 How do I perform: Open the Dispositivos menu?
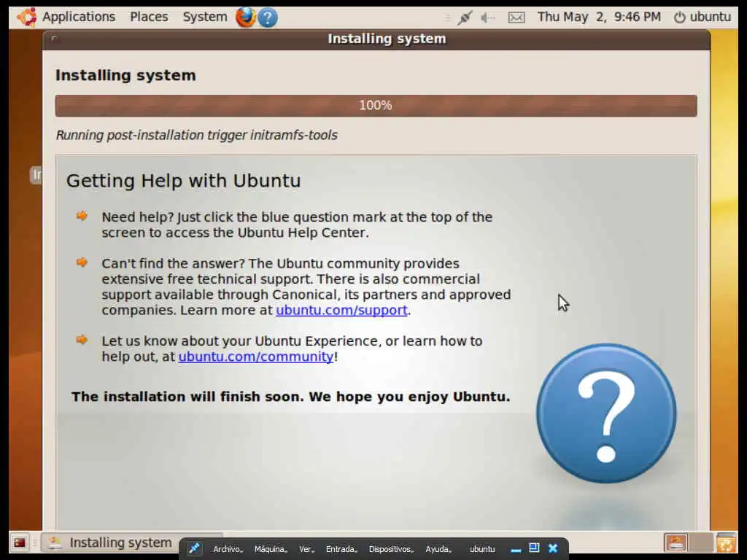tap(391, 549)
